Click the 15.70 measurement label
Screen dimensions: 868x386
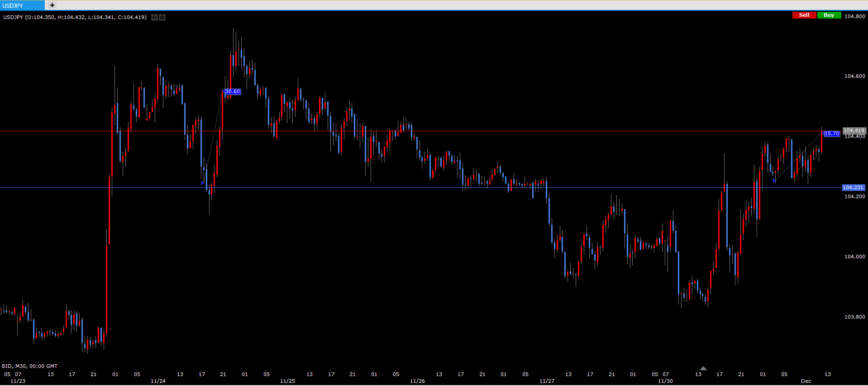coord(831,134)
